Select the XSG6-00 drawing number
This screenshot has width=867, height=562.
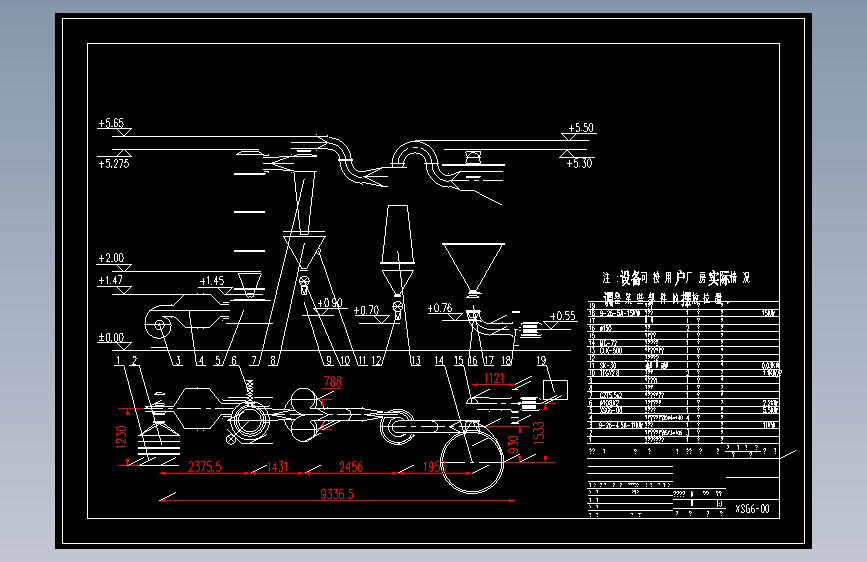pyautogui.click(x=752, y=508)
